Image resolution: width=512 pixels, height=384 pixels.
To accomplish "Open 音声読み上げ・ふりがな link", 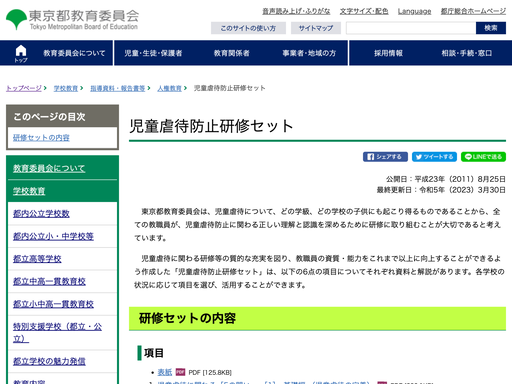I will [x=296, y=11].
